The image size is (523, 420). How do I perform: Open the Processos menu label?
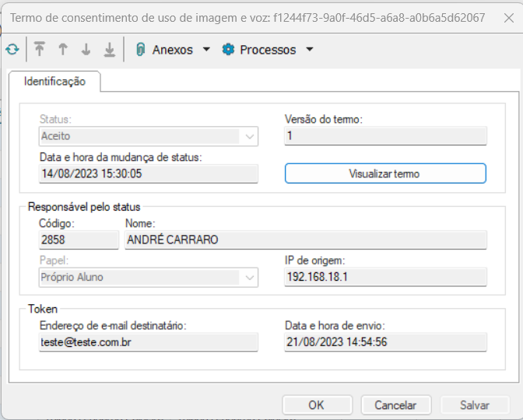[x=268, y=50]
